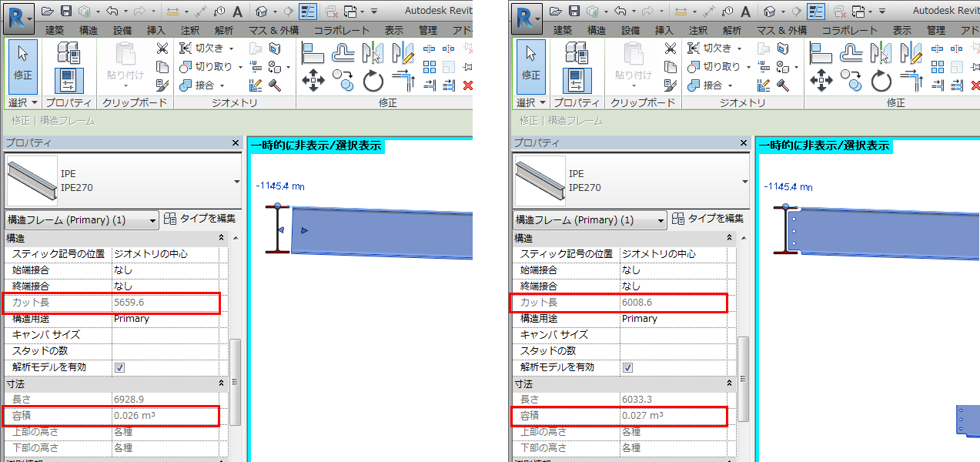Image resolution: width=980 pixels, height=462 pixels.
Task: Select Mirror Draw Axis tool in right window
Action: [x=911, y=52]
